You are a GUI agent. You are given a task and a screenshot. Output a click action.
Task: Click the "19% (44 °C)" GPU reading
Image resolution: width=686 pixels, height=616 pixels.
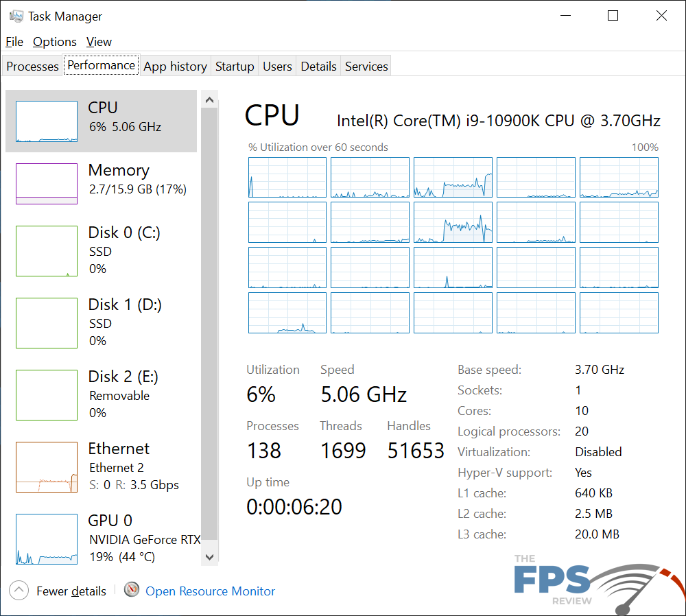coord(122,557)
